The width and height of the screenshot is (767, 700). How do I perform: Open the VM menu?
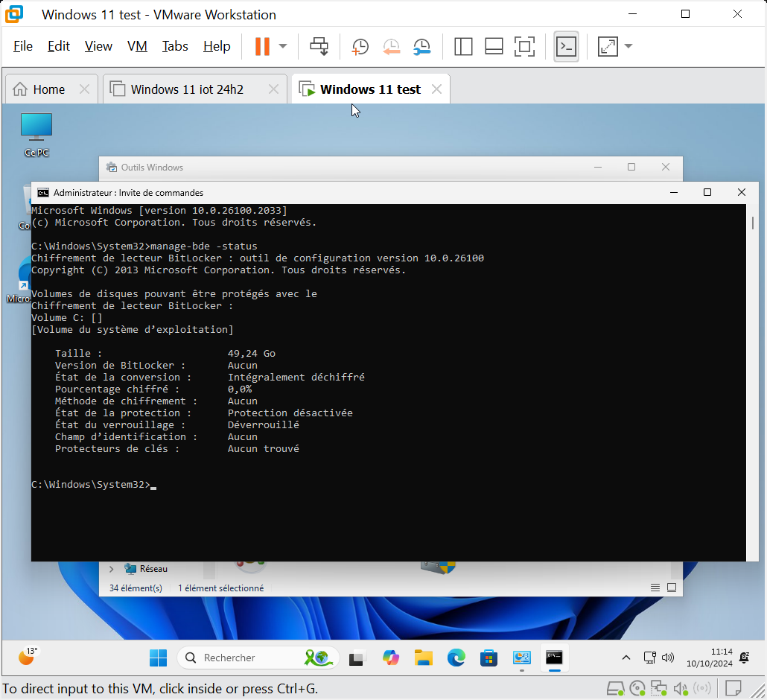[x=137, y=46]
